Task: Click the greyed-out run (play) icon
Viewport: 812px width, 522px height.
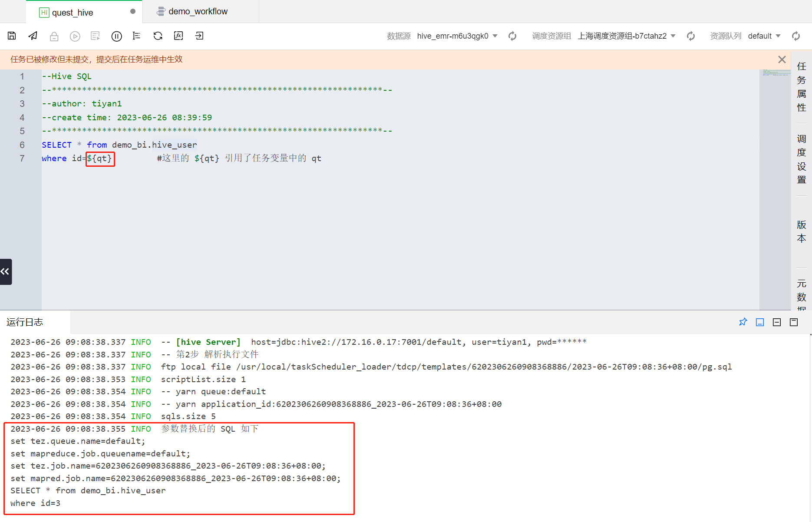Action: tap(75, 36)
